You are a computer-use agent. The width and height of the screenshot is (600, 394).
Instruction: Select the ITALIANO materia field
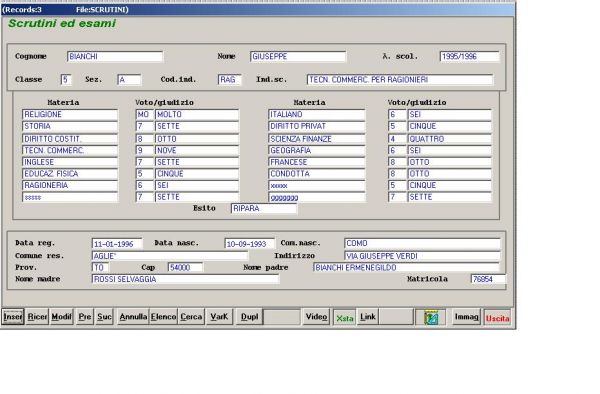click(x=317, y=114)
